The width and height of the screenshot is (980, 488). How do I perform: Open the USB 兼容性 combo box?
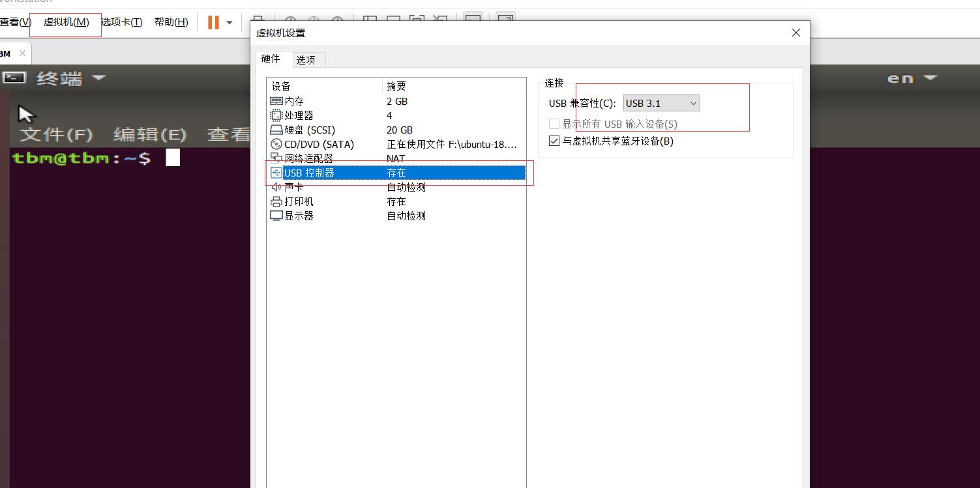(x=661, y=103)
